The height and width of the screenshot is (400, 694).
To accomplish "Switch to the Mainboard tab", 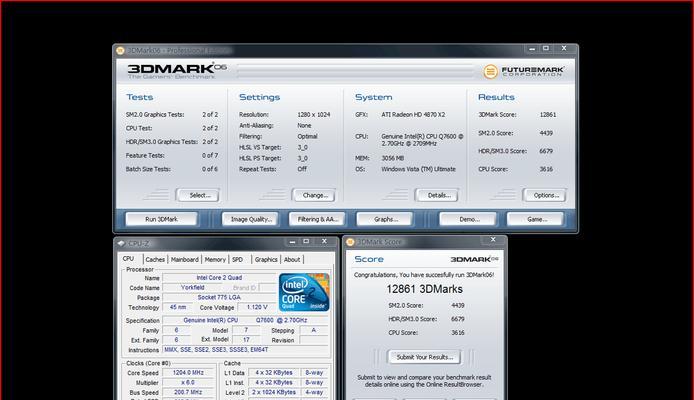I will [185, 259].
